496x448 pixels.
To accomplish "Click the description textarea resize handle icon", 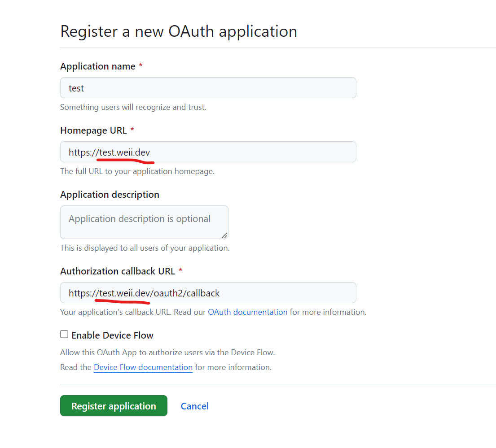I will pyautogui.click(x=224, y=235).
